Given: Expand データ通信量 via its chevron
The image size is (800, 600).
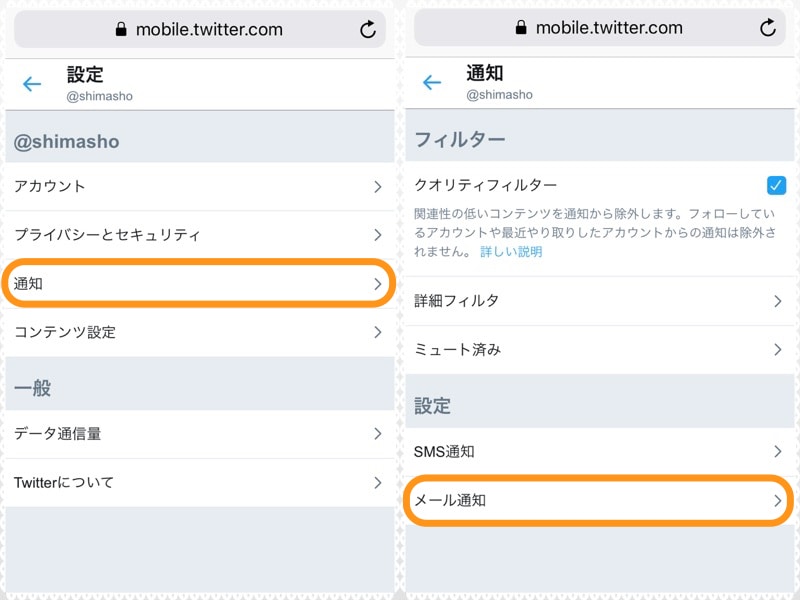Looking at the screenshot, I should point(377,434).
